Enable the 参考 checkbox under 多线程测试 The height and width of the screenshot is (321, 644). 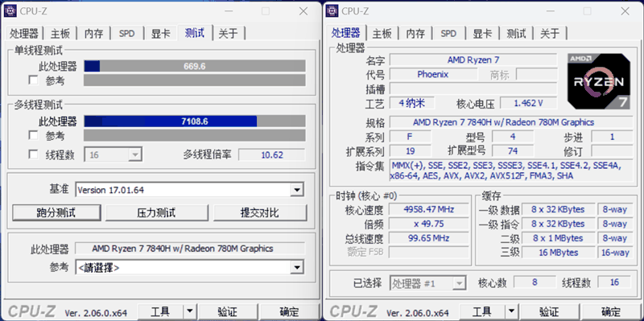coord(33,135)
